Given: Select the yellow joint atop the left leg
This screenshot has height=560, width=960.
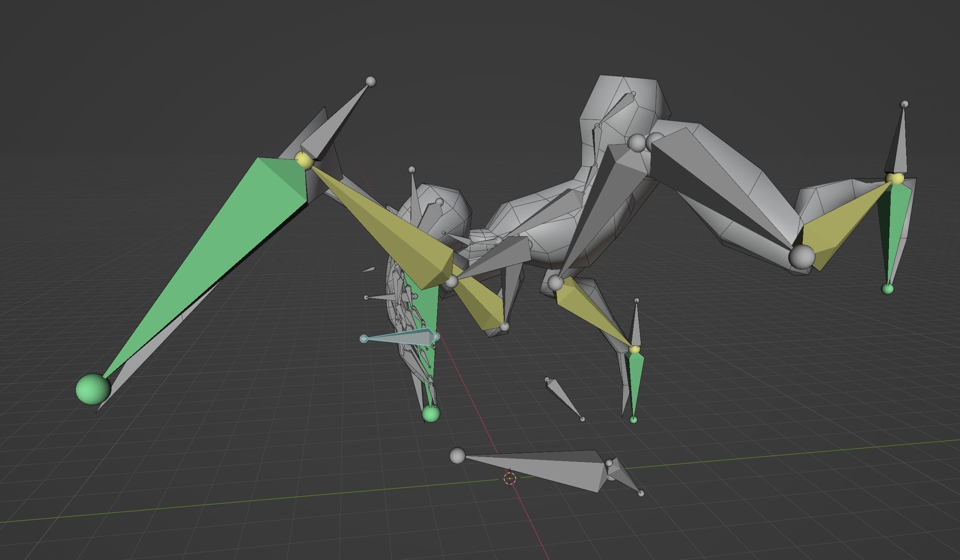Looking at the screenshot, I should click(305, 161).
